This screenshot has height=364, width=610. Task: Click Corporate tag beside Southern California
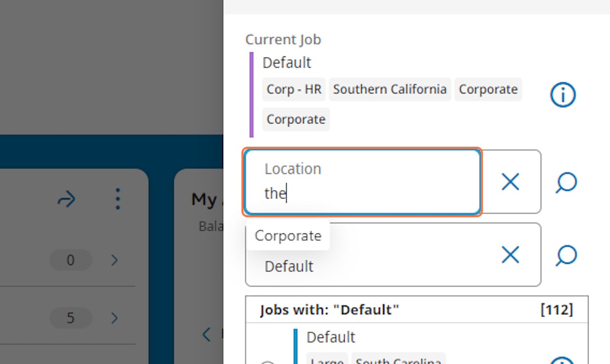(488, 89)
